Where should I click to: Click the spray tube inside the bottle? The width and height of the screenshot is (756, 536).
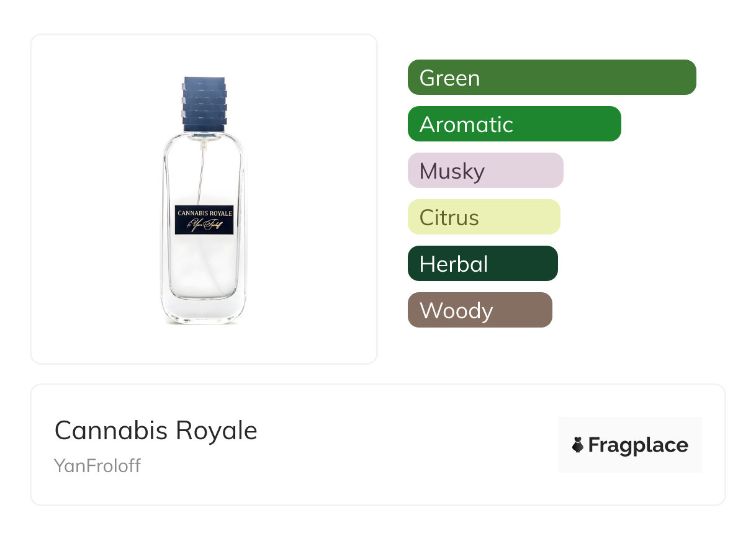[200, 174]
